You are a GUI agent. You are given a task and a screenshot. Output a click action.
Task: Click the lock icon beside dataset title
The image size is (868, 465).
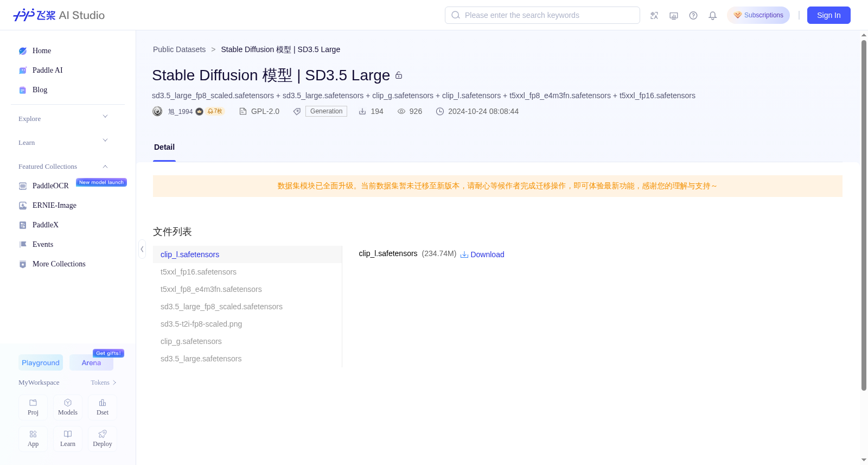point(399,75)
